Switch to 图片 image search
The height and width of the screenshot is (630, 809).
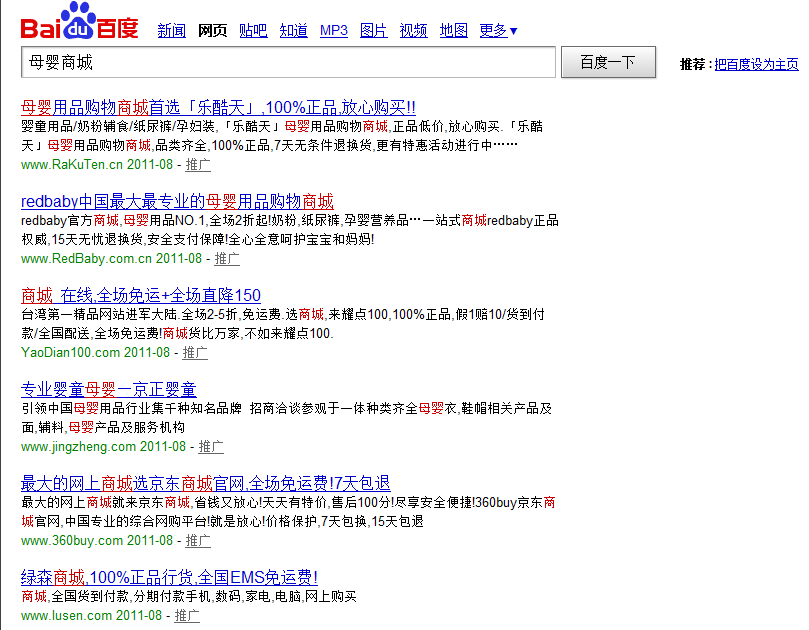373,31
